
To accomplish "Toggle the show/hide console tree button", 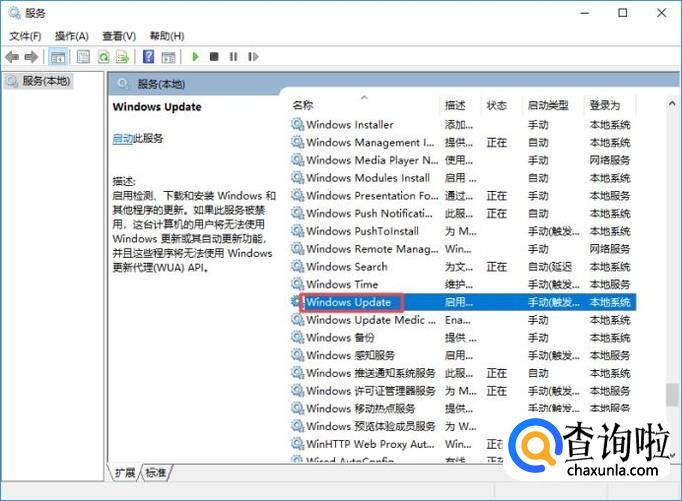I will point(58,57).
